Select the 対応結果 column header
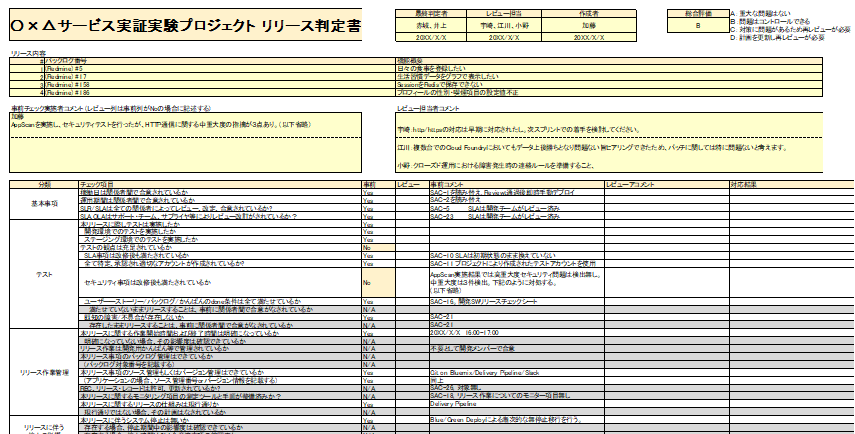Viewport: 855px width, 434px height. coord(792,185)
